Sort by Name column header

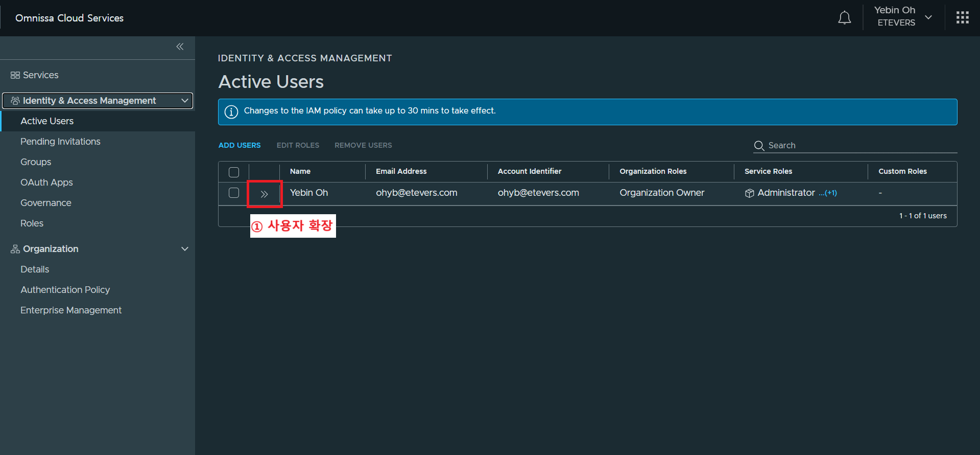click(300, 171)
